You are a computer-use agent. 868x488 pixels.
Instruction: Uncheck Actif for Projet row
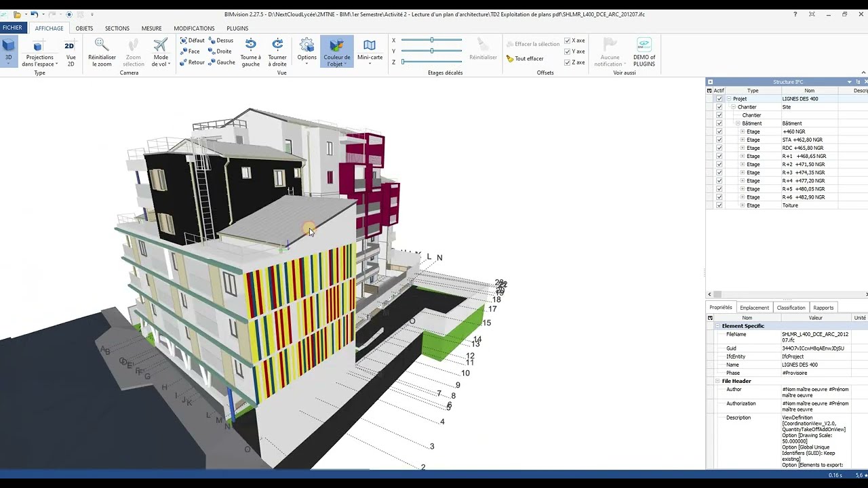[x=719, y=99]
